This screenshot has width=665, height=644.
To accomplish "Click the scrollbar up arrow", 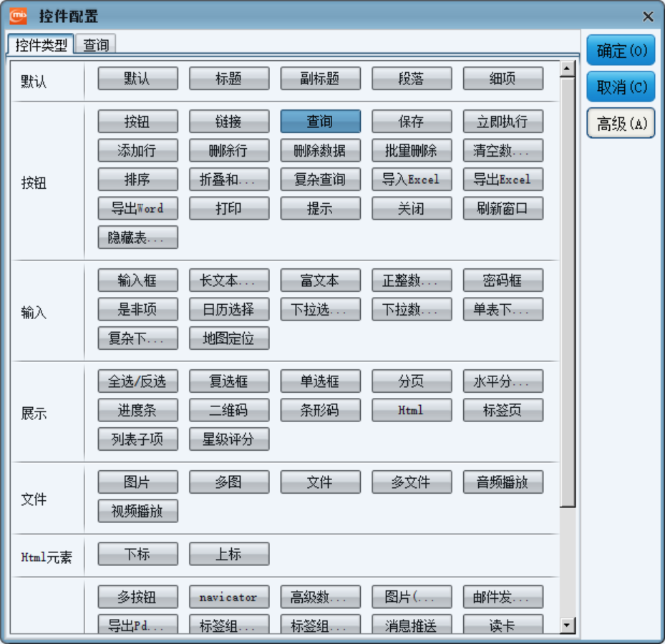I will click(568, 69).
